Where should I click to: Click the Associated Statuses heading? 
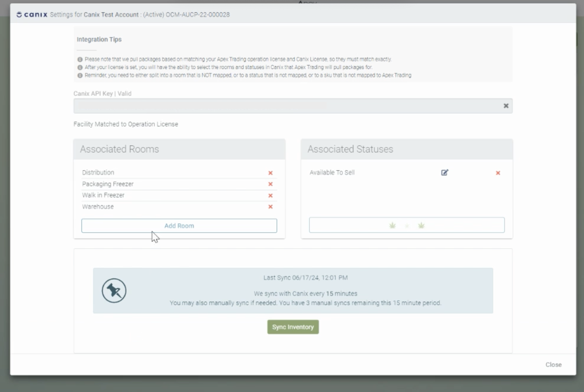[350, 149]
